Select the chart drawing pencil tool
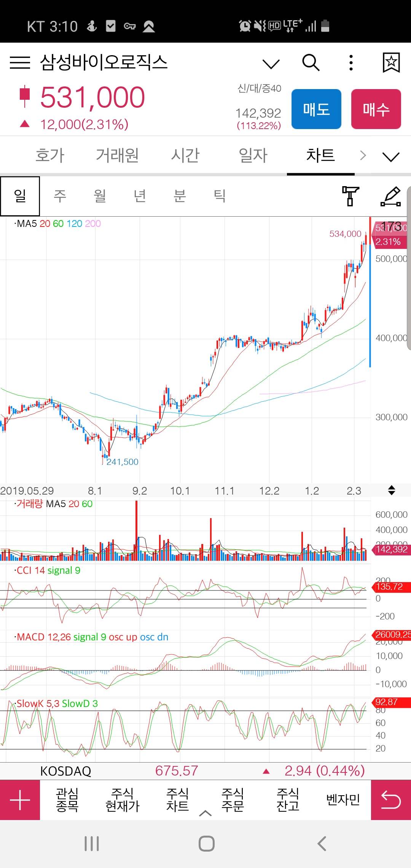 point(391,196)
